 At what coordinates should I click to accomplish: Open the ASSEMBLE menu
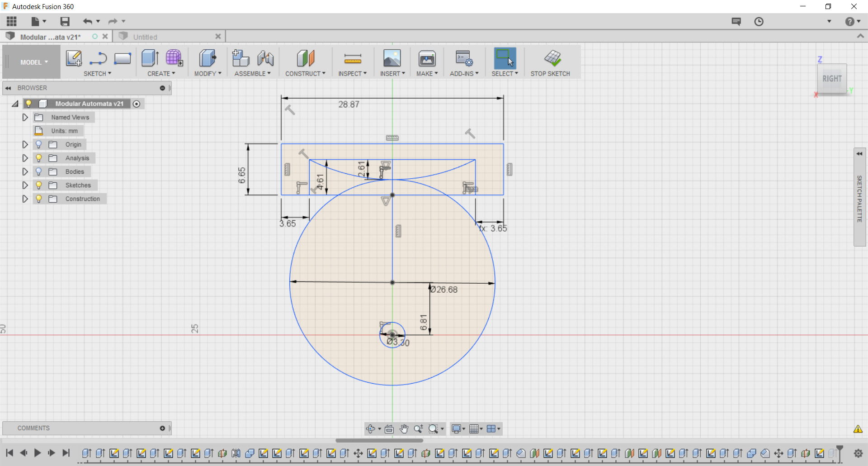tap(252, 73)
